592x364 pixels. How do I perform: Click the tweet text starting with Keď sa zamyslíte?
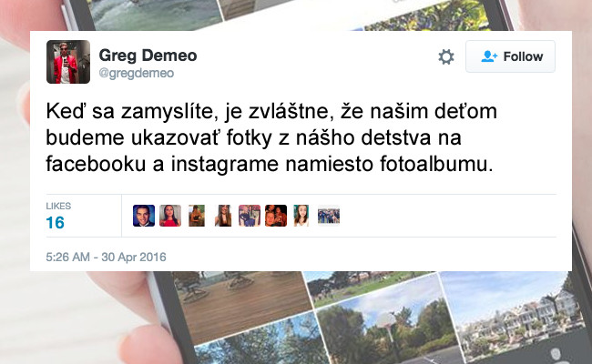coord(271,137)
